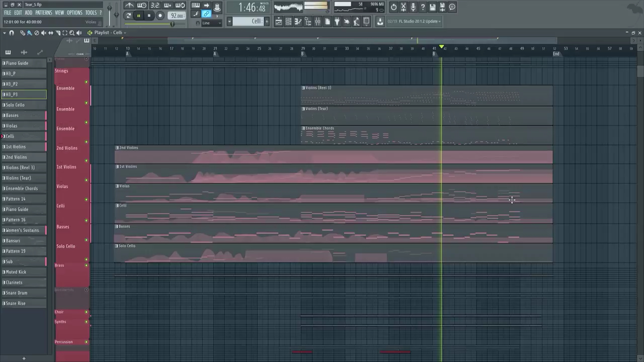Select the playlist mute tool
This screenshot has width=644, height=362.
click(x=43, y=33)
